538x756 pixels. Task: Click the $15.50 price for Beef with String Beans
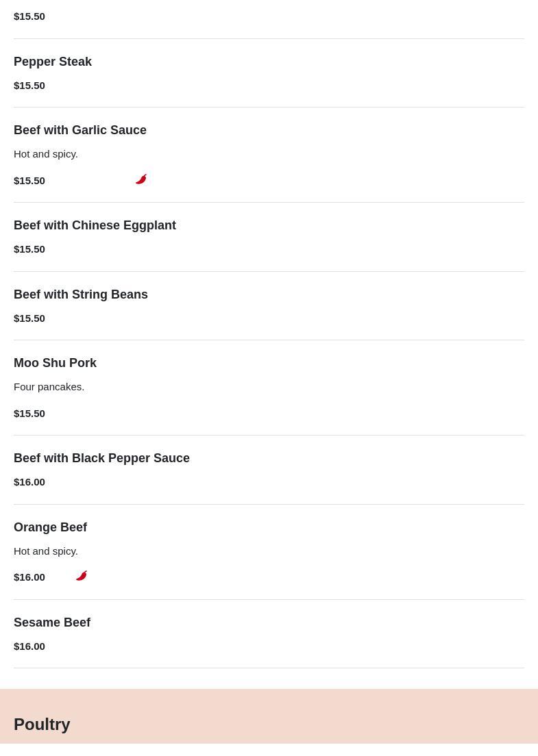(29, 318)
